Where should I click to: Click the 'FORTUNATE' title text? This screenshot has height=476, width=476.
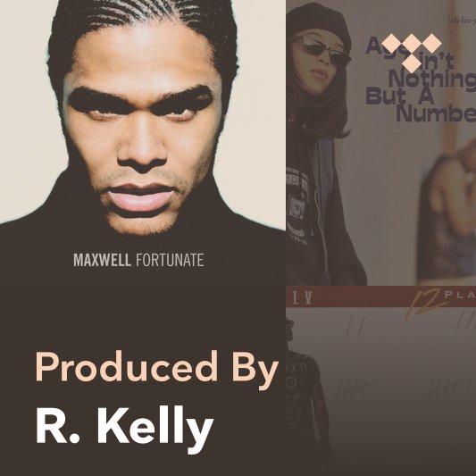[x=170, y=260]
